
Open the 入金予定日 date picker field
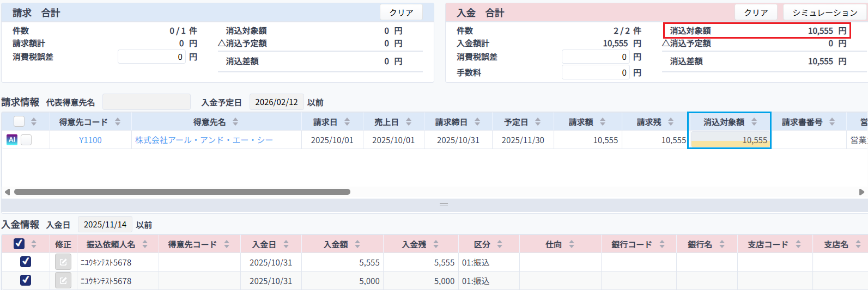click(x=276, y=102)
